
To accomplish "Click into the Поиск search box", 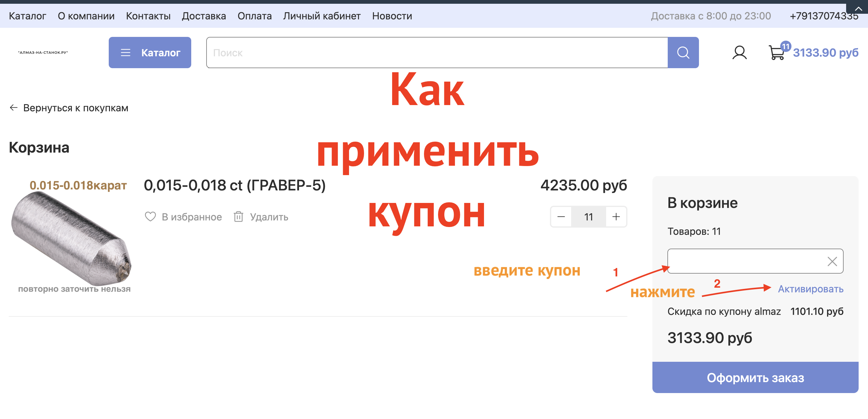I will (x=437, y=53).
